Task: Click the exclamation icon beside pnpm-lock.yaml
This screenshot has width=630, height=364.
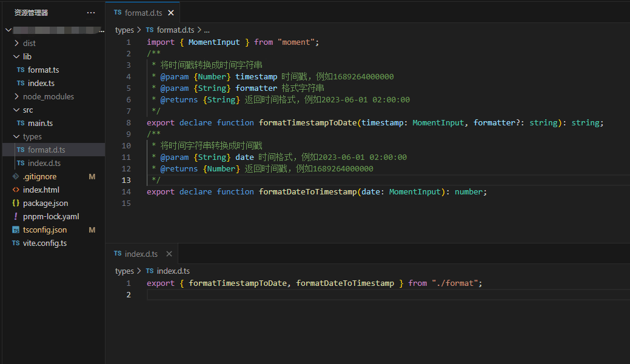Action: [x=16, y=216]
